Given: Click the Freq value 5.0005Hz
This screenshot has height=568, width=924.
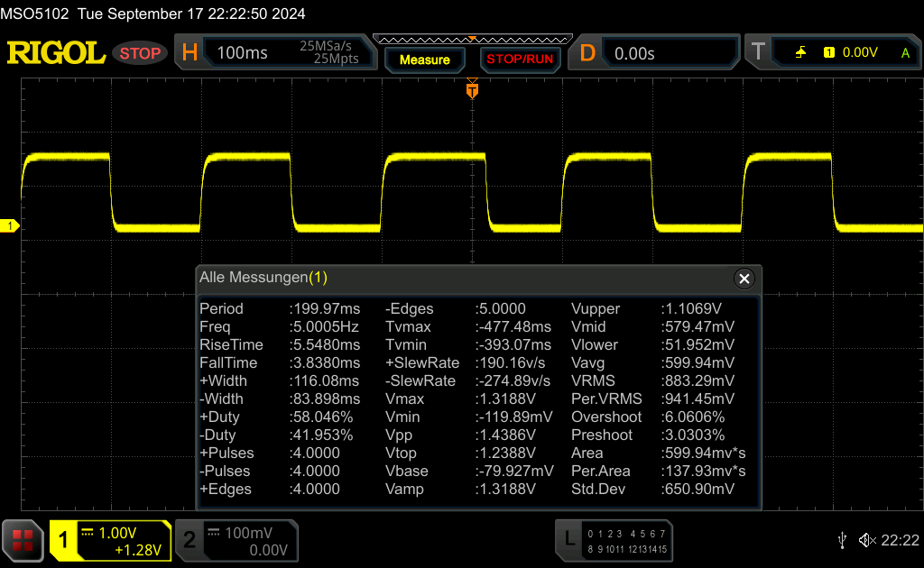Looking at the screenshot, I should (324, 326).
